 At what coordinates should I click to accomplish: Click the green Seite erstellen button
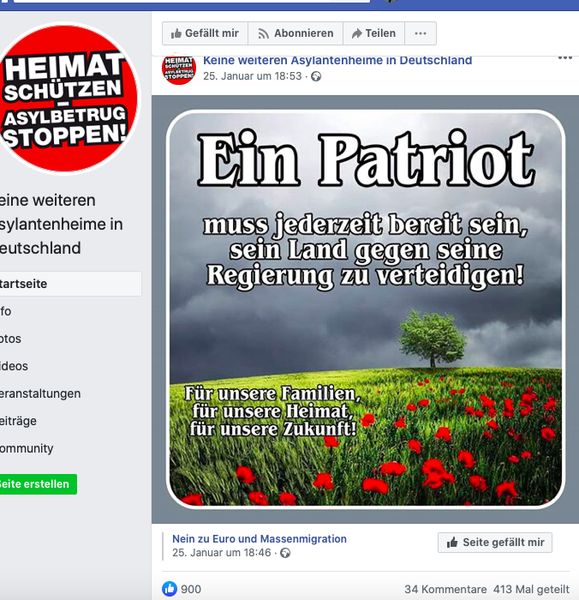pyautogui.click(x=38, y=484)
